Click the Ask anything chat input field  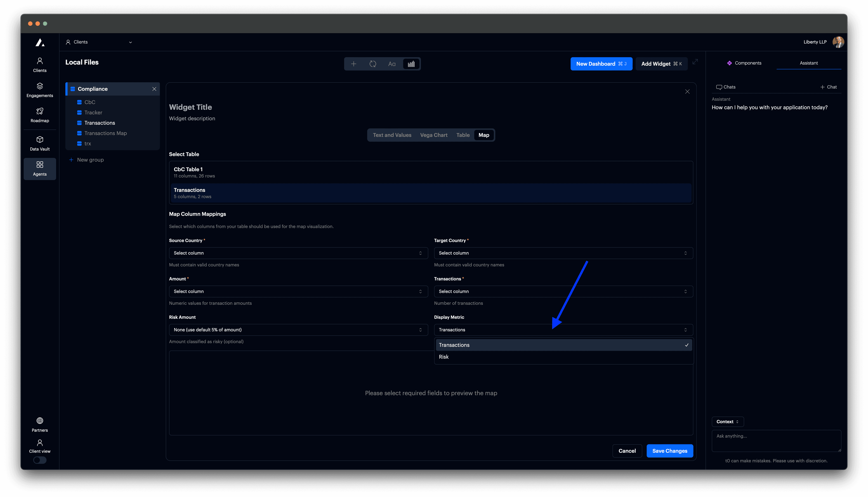pos(776,440)
